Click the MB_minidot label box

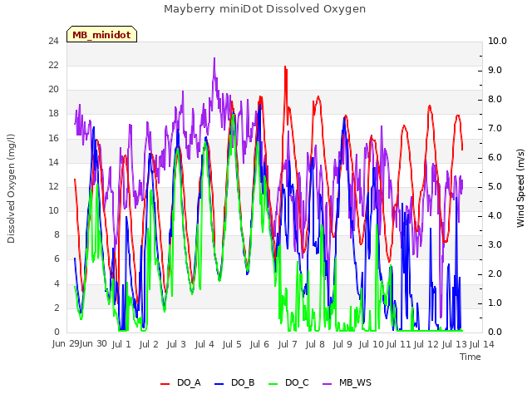pyautogui.click(x=101, y=34)
